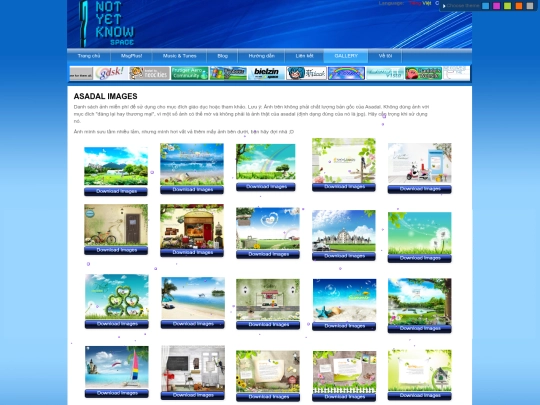This screenshot has width=540, height=405.
Task: Open the colorful sailboat beach thumbnail
Action: point(117,367)
